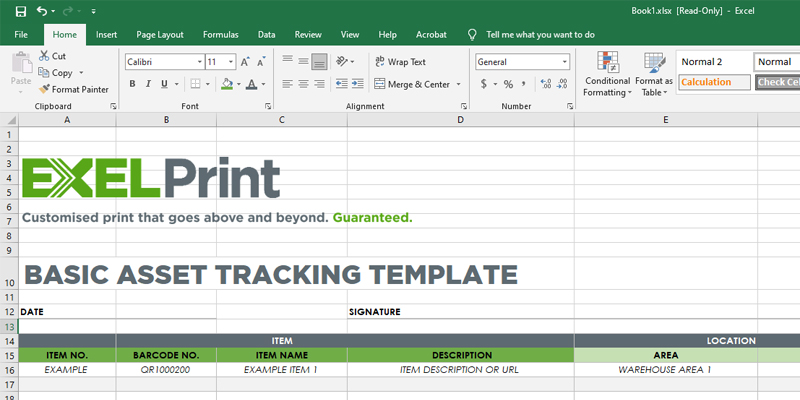This screenshot has height=400, width=800.
Task: Switch to the Page Layout tab
Action: pyautogui.click(x=160, y=35)
